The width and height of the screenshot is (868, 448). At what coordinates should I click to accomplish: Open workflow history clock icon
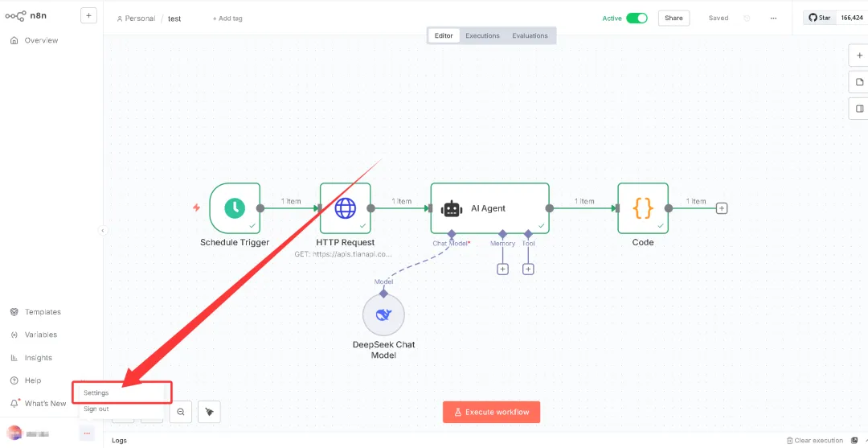(747, 18)
